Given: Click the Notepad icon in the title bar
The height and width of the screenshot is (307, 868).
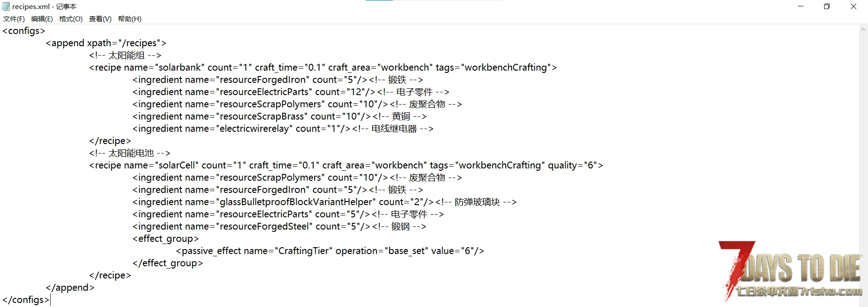Looking at the screenshot, I should 6,6.
